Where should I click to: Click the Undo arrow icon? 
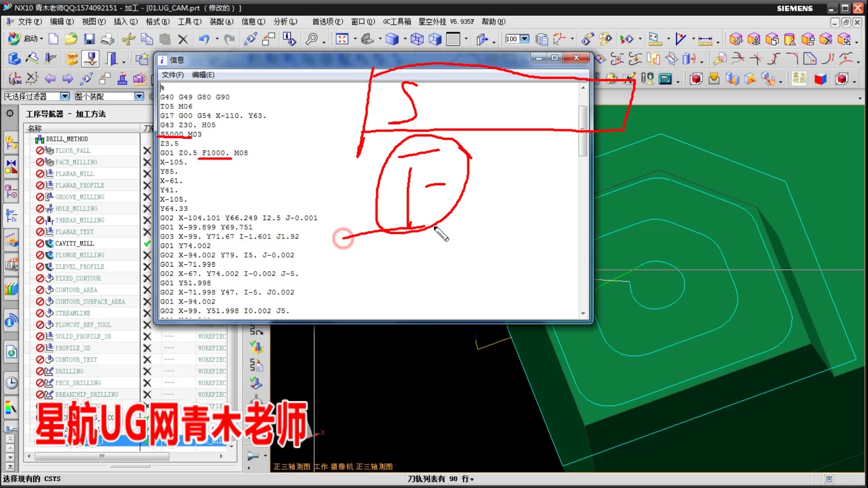tap(204, 39)
